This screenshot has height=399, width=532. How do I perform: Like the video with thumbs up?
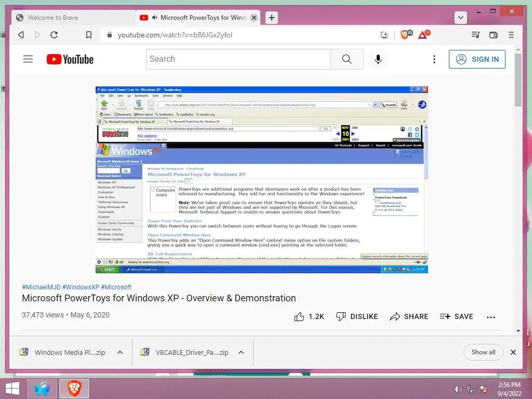tap(299, 316)
